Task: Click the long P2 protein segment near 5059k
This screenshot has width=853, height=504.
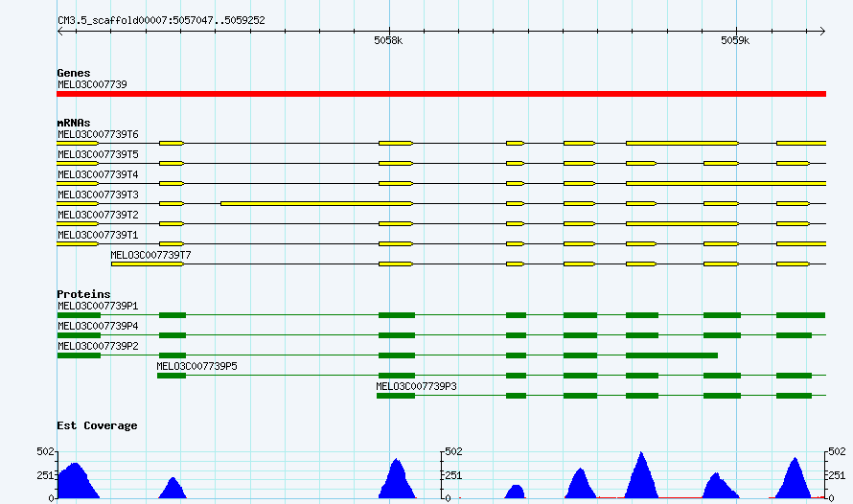Action: click(x=672, y=355)
